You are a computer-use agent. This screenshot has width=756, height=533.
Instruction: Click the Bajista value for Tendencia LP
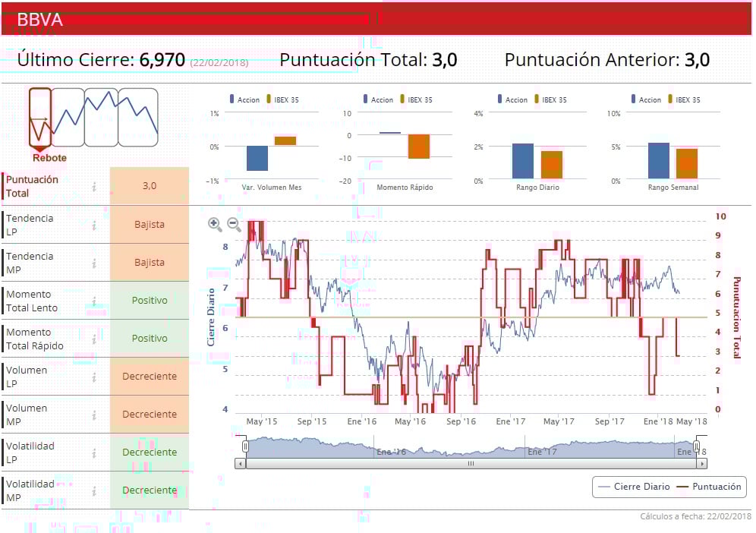click(x=150, y=224)
